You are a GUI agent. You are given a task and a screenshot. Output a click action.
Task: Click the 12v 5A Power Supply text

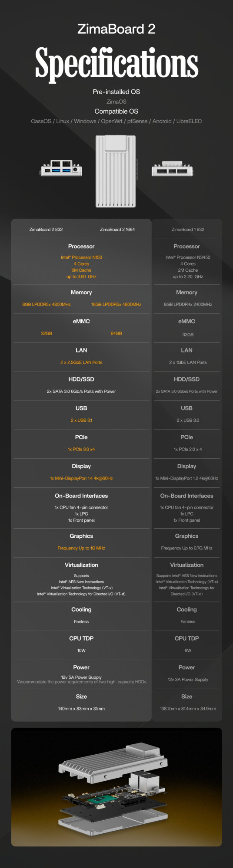point(81,677)
